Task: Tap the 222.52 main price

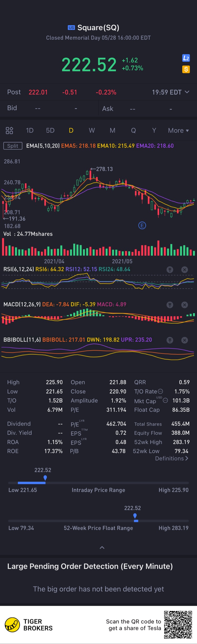Action: [89, 64]
